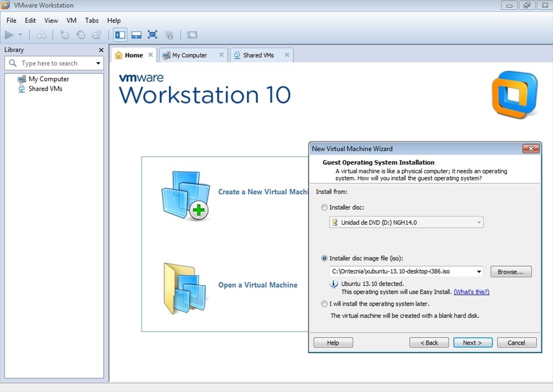
Task: Click the Create a New Virtual Machine icon
Action: click(186, 196)
